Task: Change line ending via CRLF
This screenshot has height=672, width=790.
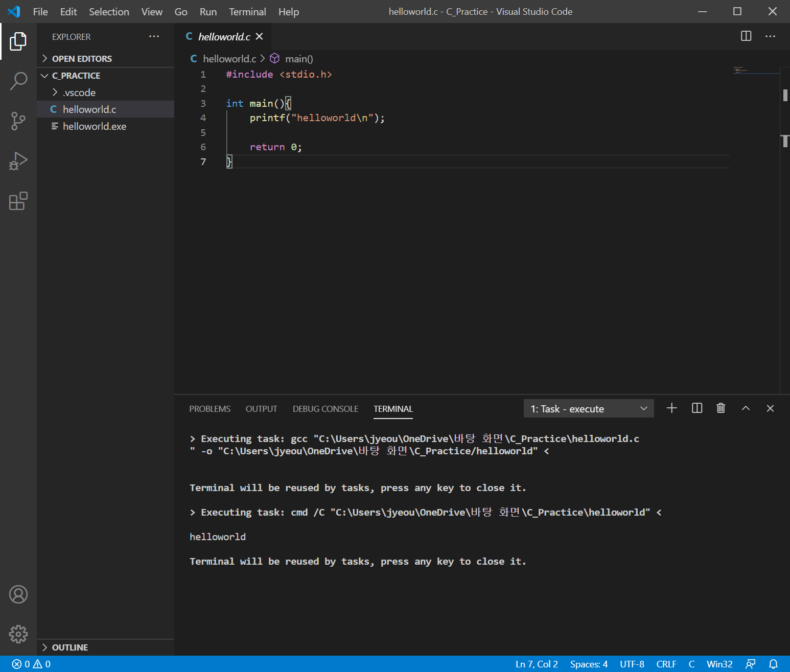Action: (x=666, y=664)
